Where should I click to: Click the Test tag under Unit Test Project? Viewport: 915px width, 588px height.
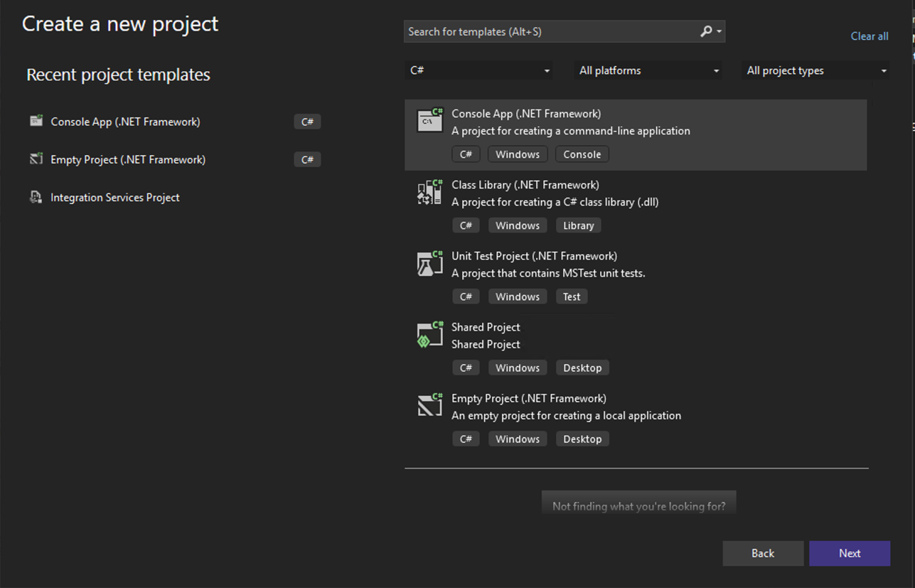point(572,296)
